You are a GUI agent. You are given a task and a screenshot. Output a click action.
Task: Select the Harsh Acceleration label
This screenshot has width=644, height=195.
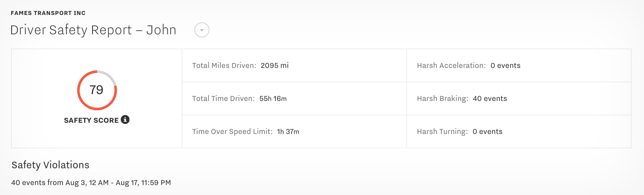pyautogui.click(x=451, y=65)
